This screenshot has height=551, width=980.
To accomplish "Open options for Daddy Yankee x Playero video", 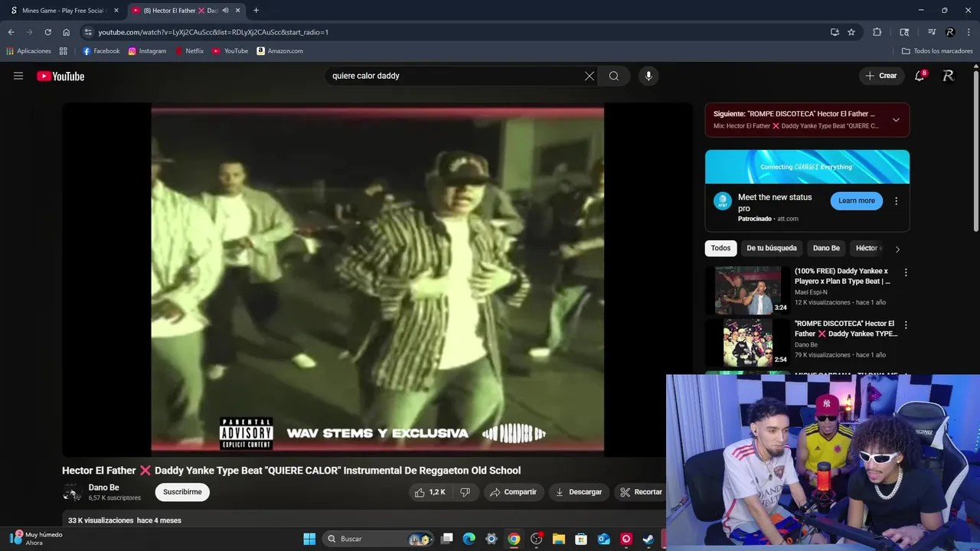I will coord(906,272).
